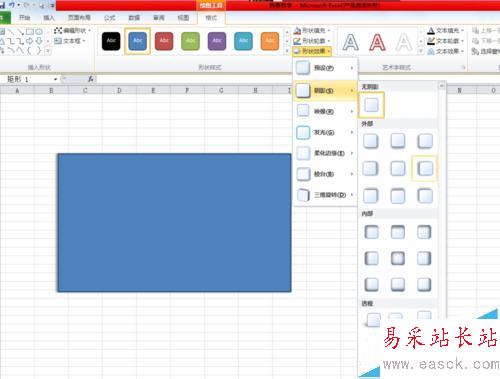500x379 pixels.
Task: Select the red outline WordArt A style
Action: (377, 42)
